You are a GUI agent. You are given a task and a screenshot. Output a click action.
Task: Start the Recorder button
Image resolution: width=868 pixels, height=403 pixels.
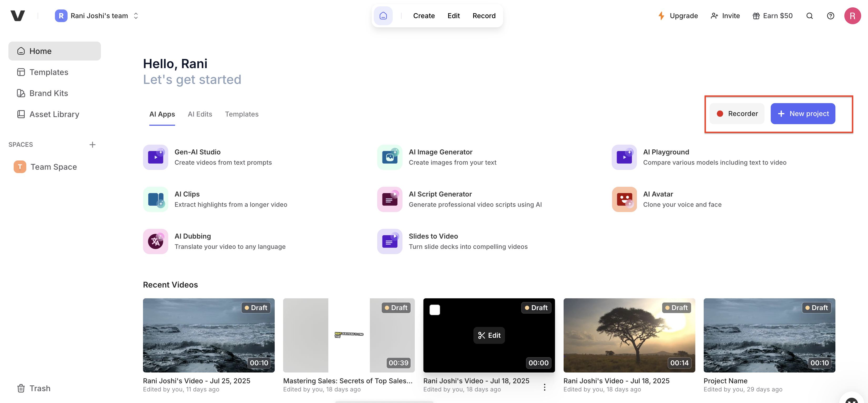pos(737,114)
